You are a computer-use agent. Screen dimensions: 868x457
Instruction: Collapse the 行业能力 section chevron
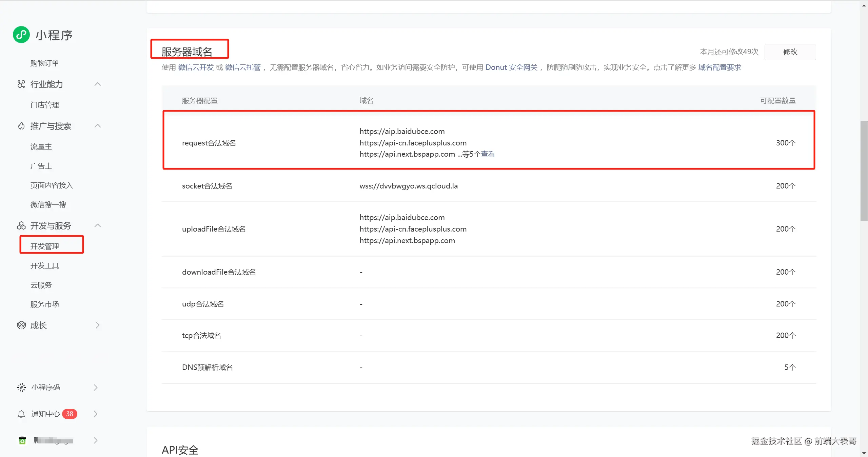click(98, 84)
